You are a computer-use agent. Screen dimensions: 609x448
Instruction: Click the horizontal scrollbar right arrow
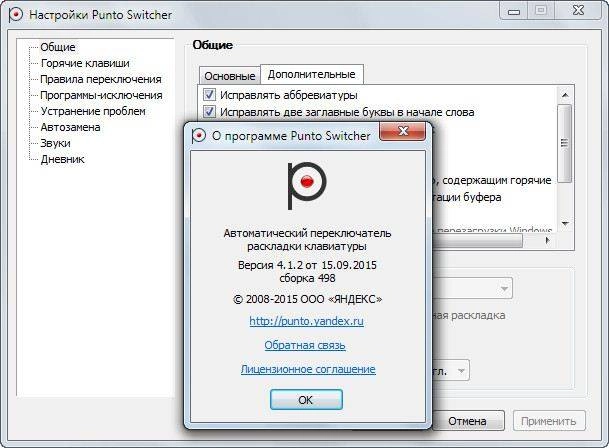click(x=548, y=241)
